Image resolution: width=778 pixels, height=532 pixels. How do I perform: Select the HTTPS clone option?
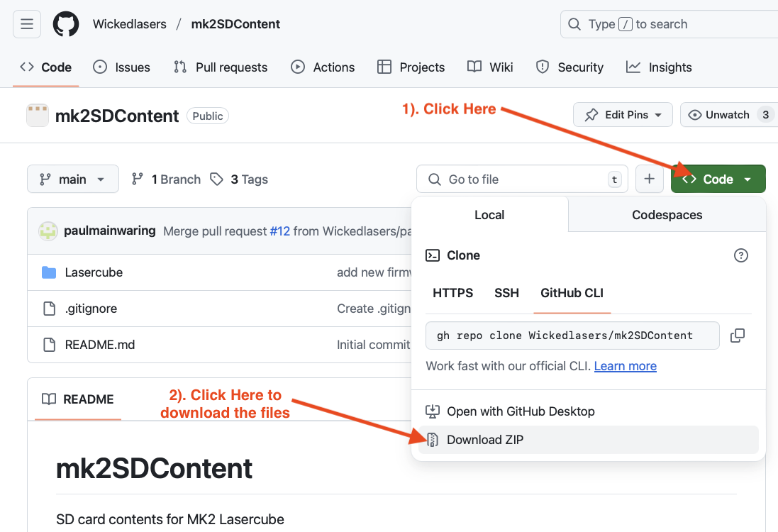[452, 293]
